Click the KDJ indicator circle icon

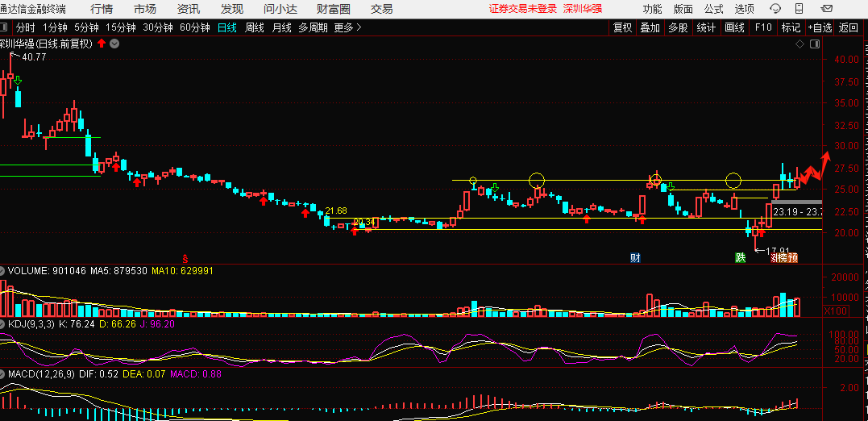(3, 324)
